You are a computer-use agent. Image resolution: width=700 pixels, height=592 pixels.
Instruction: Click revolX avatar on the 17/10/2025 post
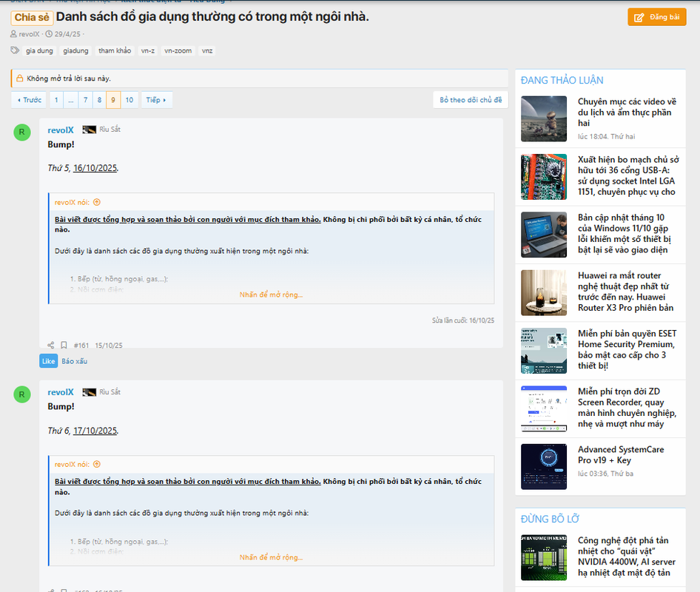click(22, 394)
